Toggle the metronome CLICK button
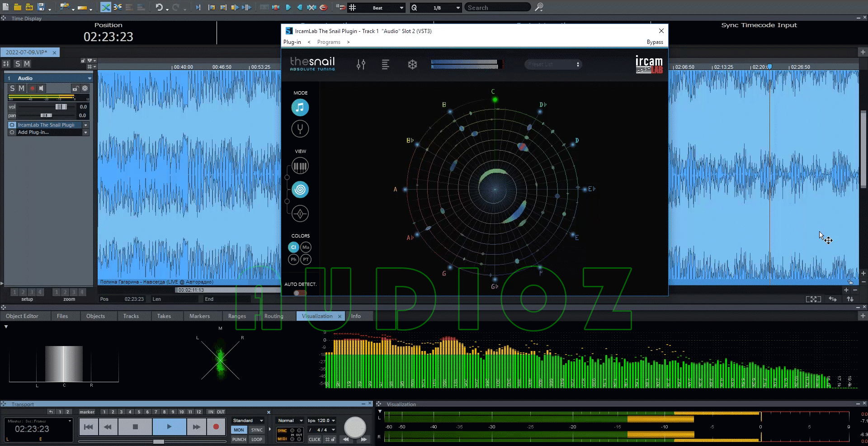Screen dimensions: 868x446 [x=314, y=439]
